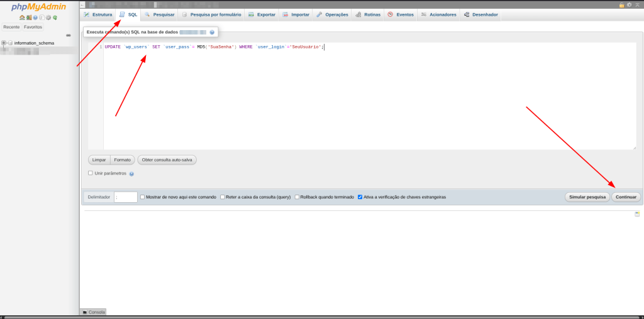Click the chain link icon in sidebar
644x319 pixels.
click(x=69, y=35)
